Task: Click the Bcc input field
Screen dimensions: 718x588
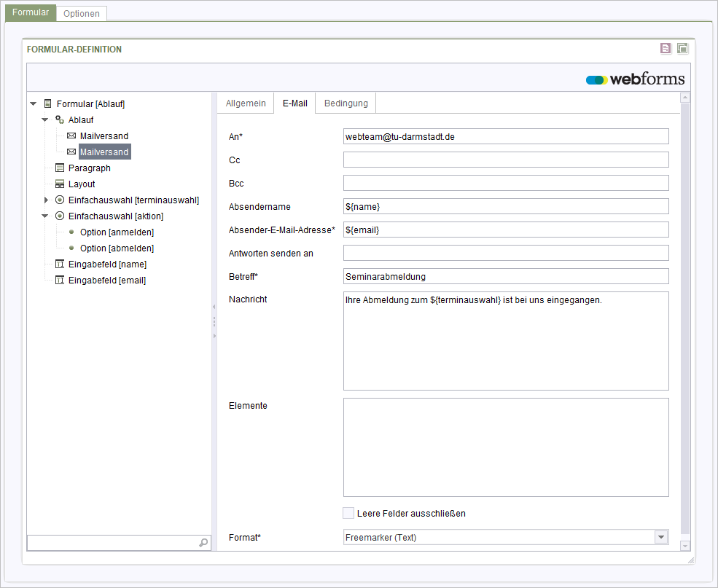Action: pyautogui.click(x=506, y=183)
